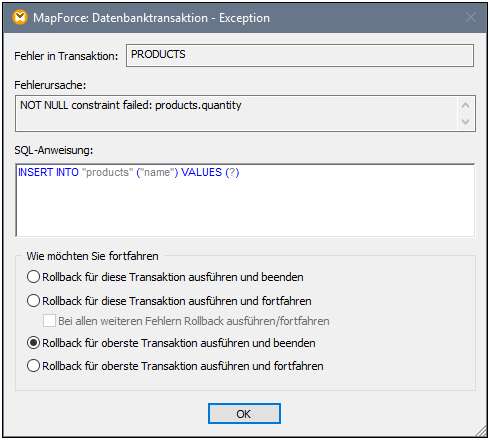Screen dimensions: 490x440
Task: Close the Datenbanktransaktion exception dialog
Action: pos(471,17)
